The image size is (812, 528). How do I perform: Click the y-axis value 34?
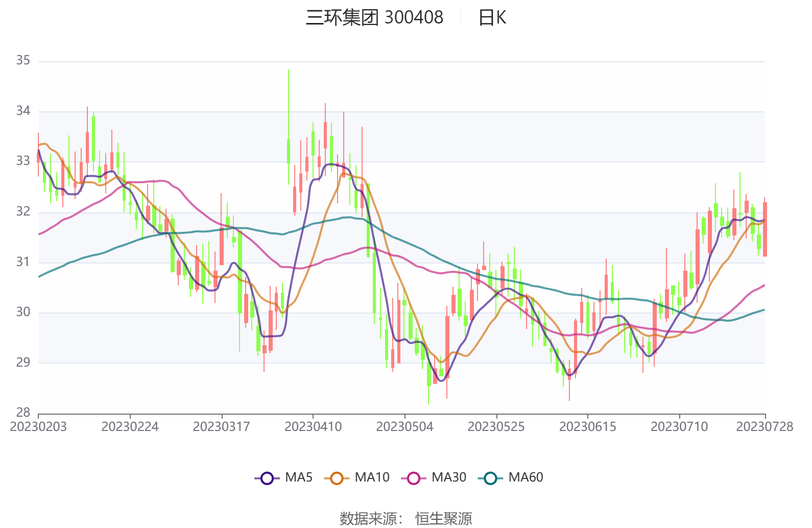pyautogui.click(x=23, y=111)
